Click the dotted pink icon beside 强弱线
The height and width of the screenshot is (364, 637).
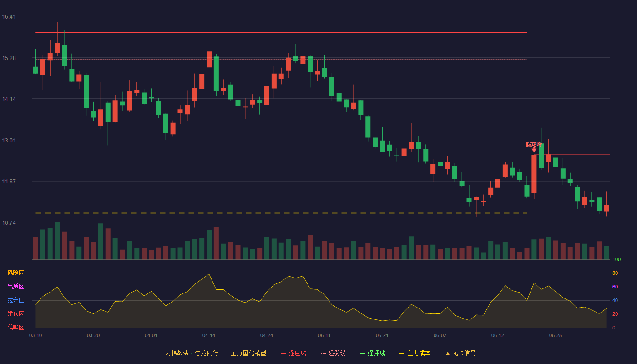[x=323, y=353]
